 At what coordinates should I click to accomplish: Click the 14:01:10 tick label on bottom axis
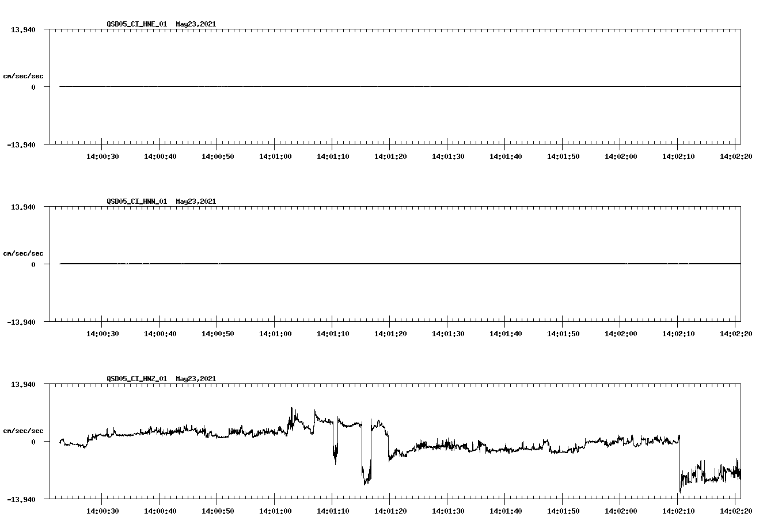(x=333, y=510)
